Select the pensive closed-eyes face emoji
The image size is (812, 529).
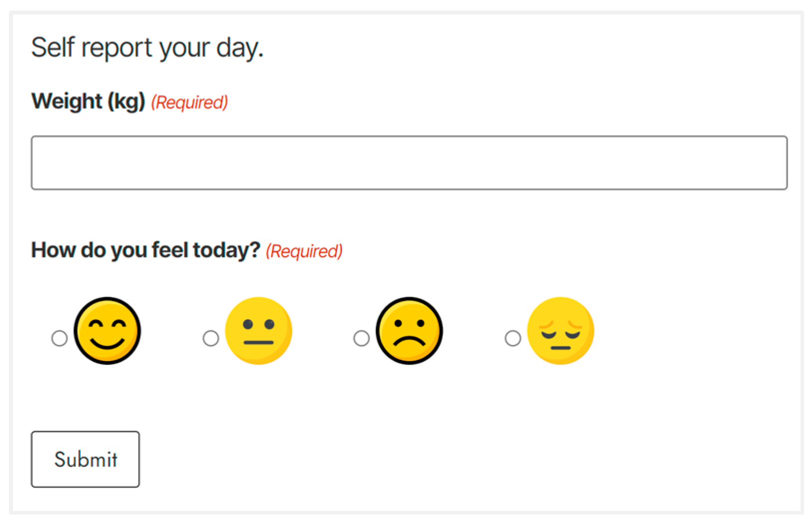(x=560, y=331)
